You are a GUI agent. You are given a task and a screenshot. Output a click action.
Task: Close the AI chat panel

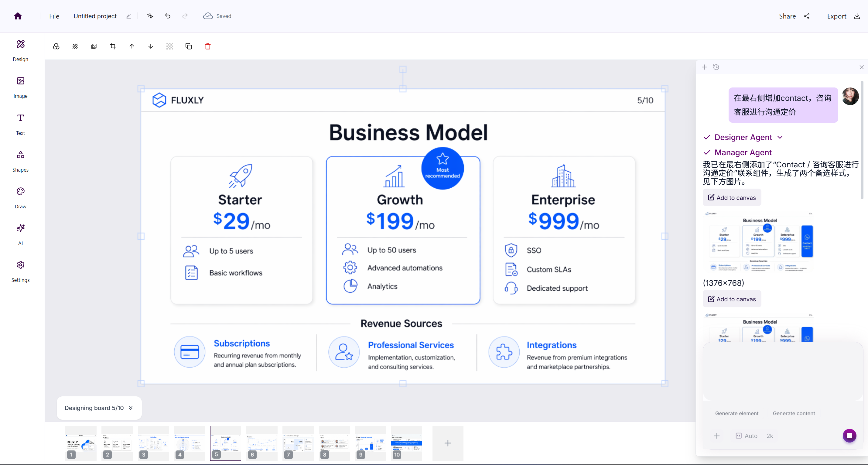pyautogui.click(x=862, y=67)
